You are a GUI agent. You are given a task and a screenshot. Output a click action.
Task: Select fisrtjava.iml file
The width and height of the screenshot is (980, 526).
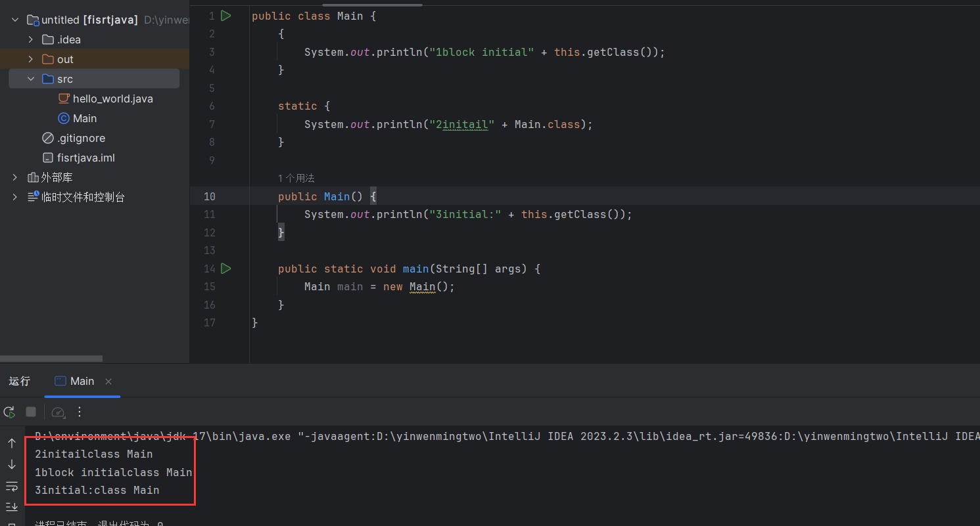pyautogui.click(x=86, y=158)
